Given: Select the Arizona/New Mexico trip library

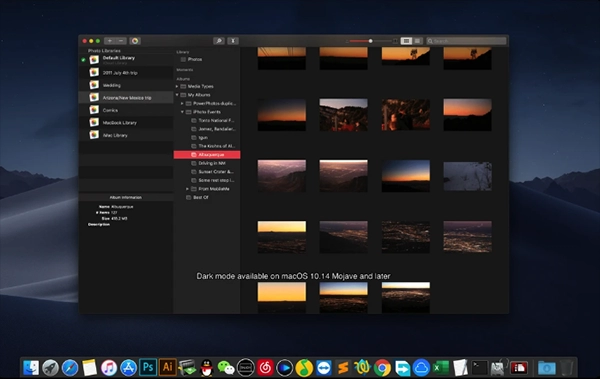Looking at the screenshot, I should 126,98.
